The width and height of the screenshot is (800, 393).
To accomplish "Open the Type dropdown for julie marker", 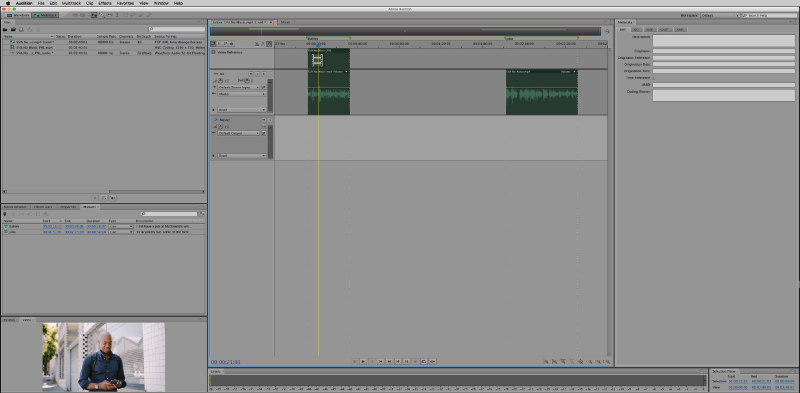I will [121, 232].
